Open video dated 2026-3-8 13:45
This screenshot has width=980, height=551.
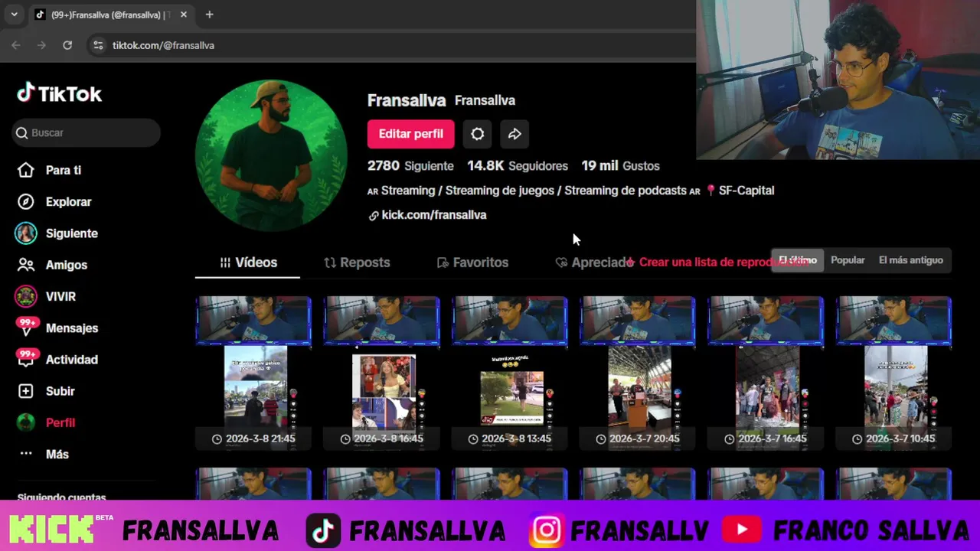click(x=510, y=373)
